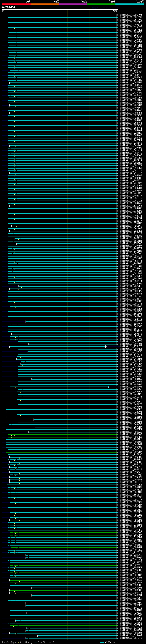Open hit UniRef100_Q1KLZ3
This screenshot has height=644, width=146.
click(131, 27)
